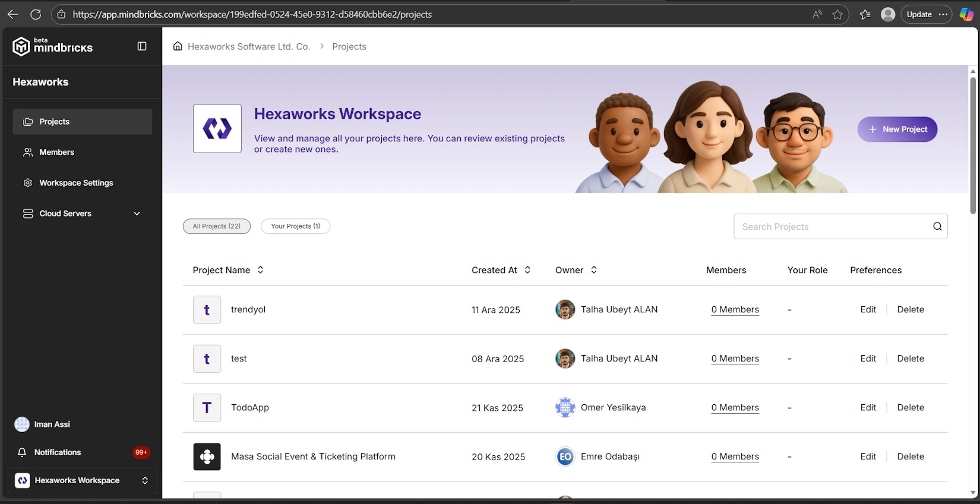
Task: Collapse the sidebar panel icon
Action: pyautogui.click(x=142, y=46)
